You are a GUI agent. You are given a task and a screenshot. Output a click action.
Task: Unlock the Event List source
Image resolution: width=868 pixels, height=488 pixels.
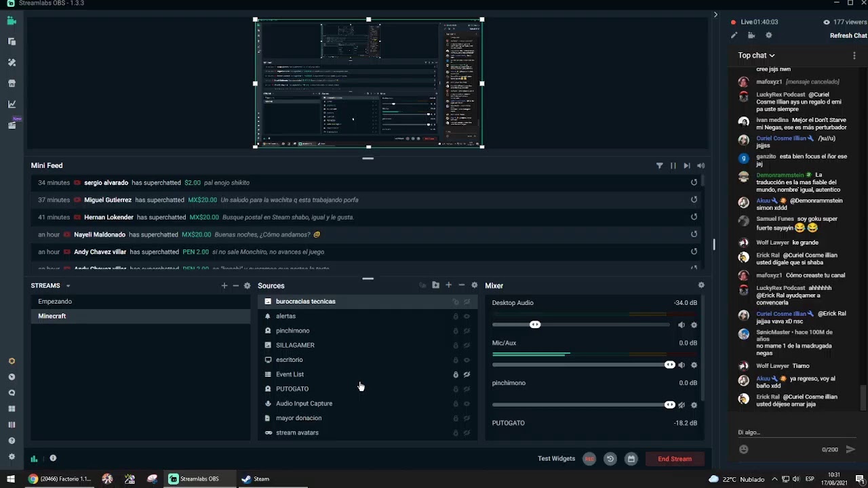point(456,374)
